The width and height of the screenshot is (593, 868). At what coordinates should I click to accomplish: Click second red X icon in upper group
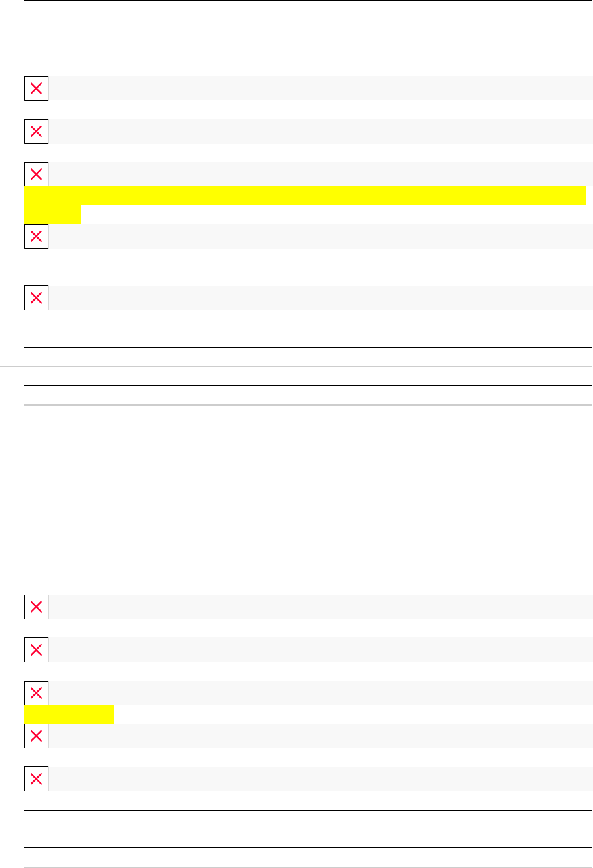36,132
